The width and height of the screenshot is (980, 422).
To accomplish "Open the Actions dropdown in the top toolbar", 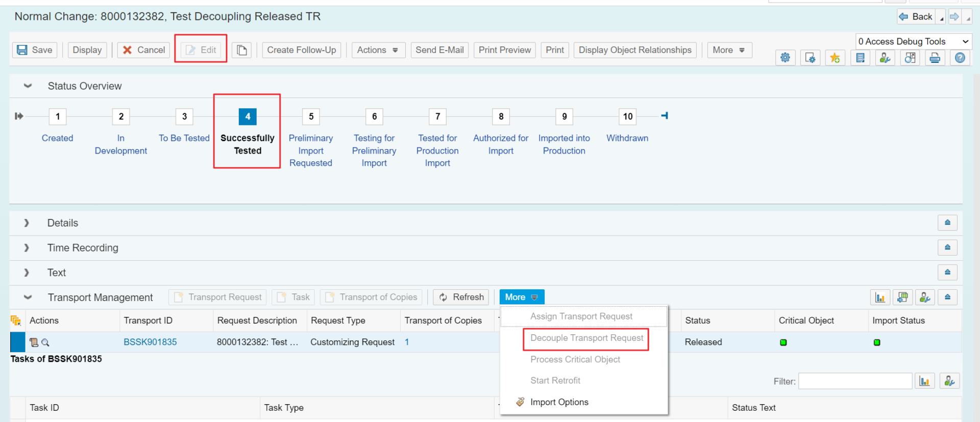I will tap(378, 50).
